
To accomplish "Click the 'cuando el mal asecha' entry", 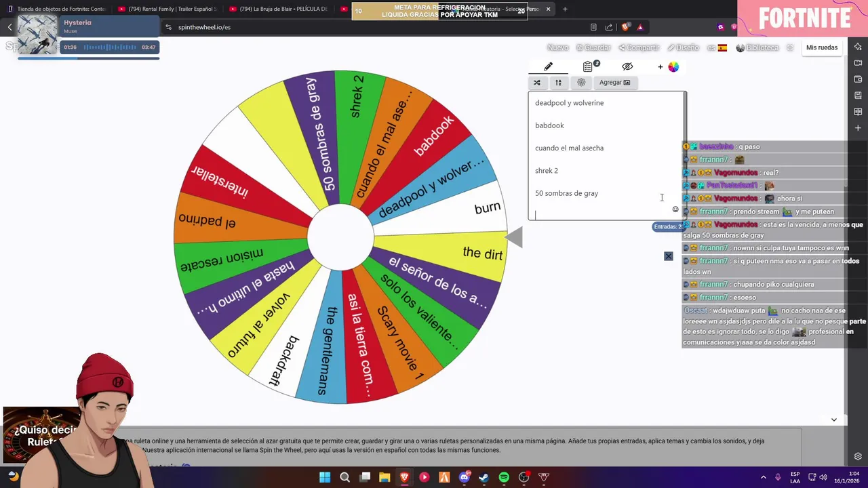I will [569, 148].
